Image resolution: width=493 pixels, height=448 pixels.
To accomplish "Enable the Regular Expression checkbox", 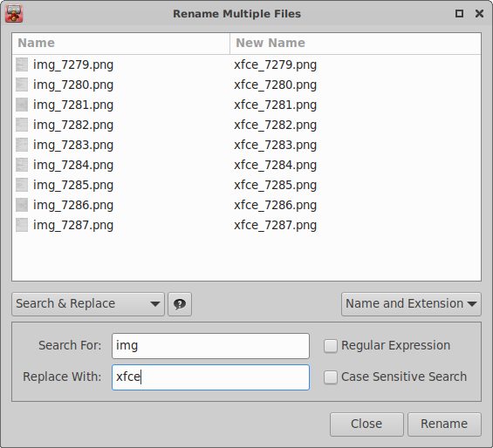I will click(331, 346).
